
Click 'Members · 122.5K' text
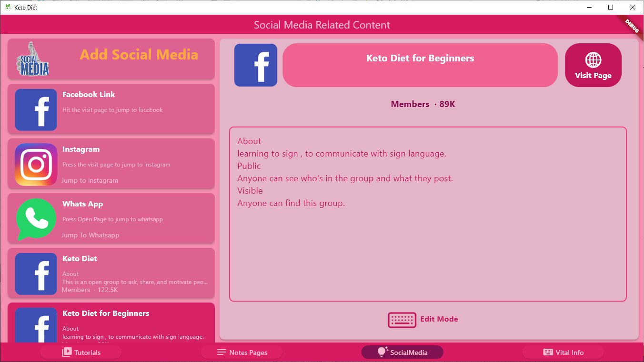point(90,290)
